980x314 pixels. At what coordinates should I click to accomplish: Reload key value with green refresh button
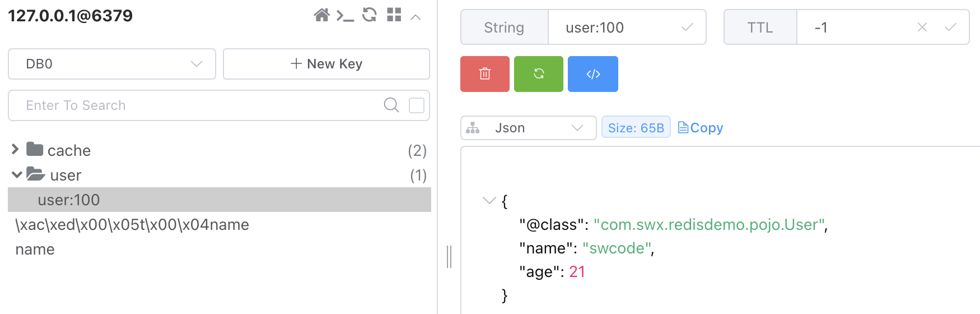539,73
